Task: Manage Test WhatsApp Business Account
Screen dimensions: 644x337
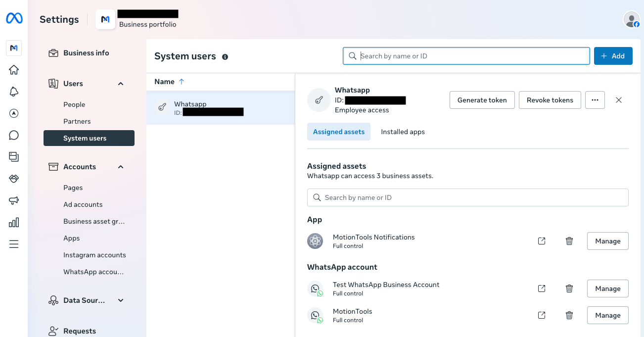Action: (608, 289)
